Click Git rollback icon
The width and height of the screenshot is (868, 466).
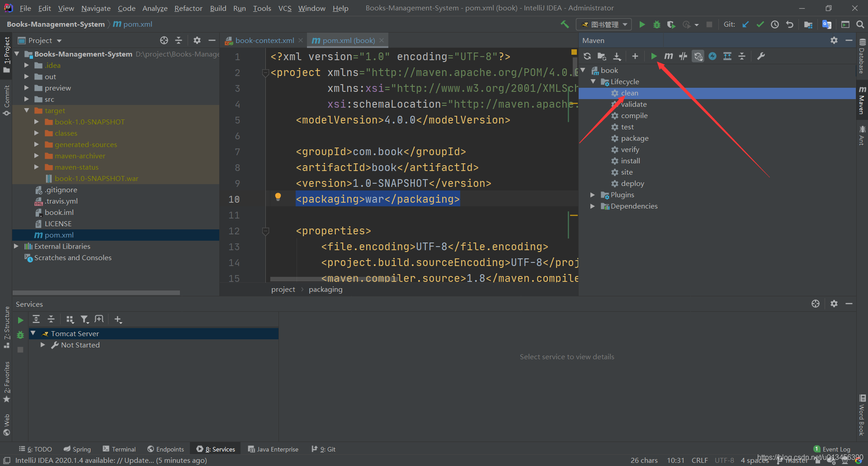click(x=790, y=24)
